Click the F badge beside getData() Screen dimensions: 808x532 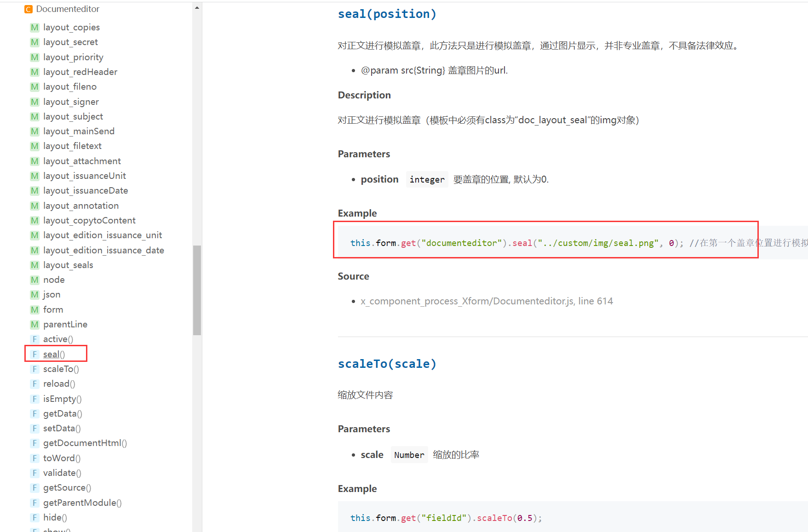coord(34,414)
